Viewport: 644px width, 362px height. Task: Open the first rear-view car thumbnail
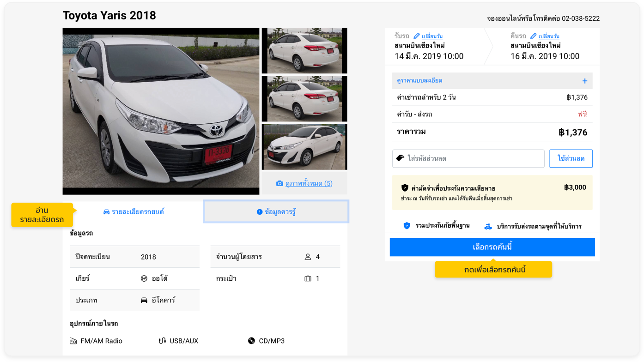click(x=304, y=50)
